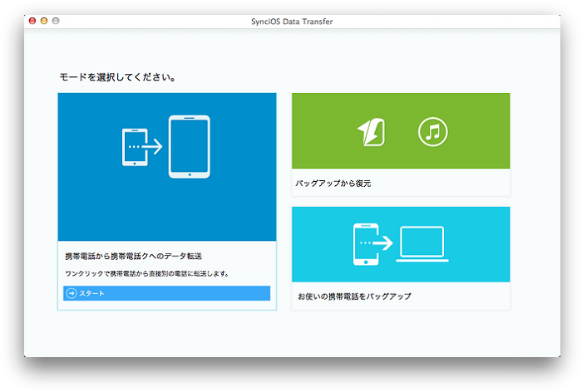Click the arrow circle icon in スタート

(x=72, y=293)
